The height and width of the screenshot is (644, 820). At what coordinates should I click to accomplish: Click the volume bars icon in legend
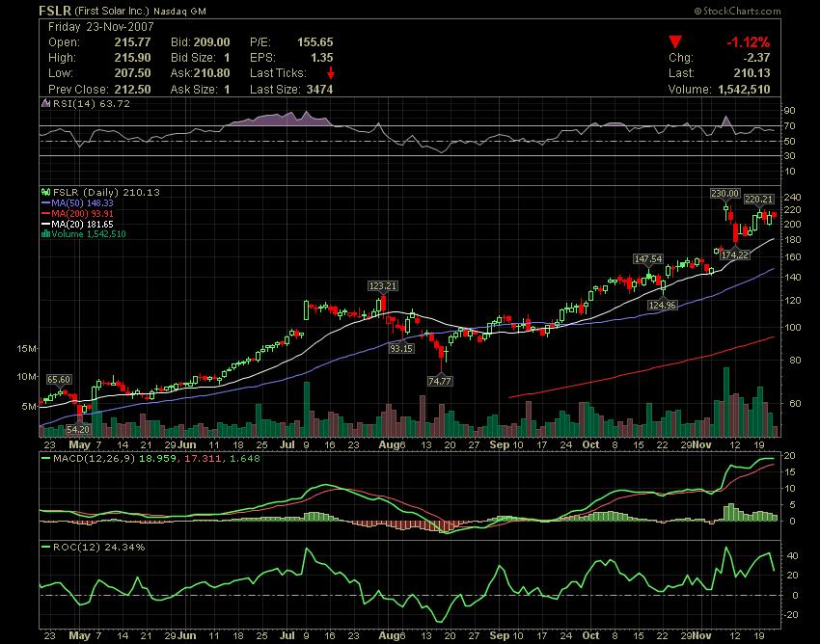click(45, 233)
